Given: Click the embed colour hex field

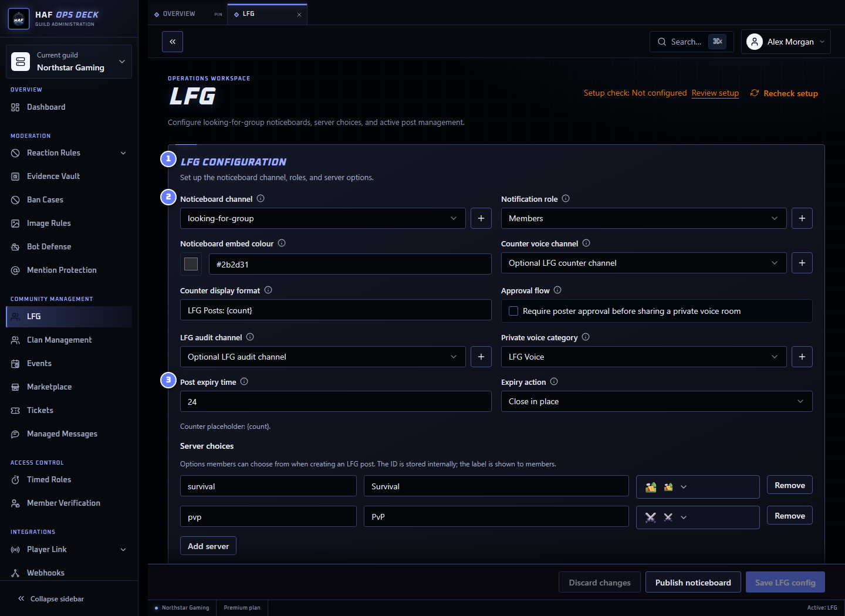Looking at the screenshot, I should (x=350, y=264).
